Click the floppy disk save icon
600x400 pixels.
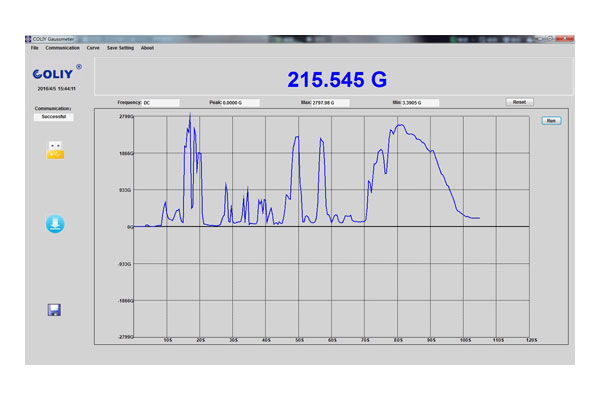[55, 309]
